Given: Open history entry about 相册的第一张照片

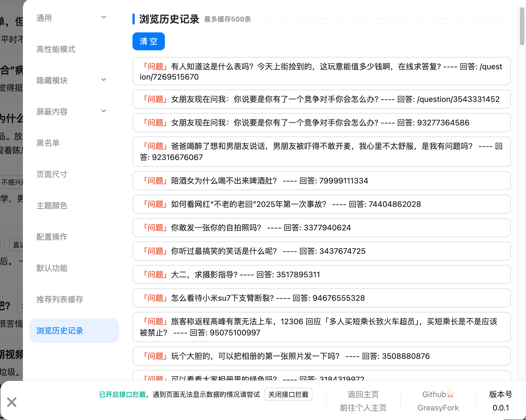Looking at the screenshot, I should [321, 356].
